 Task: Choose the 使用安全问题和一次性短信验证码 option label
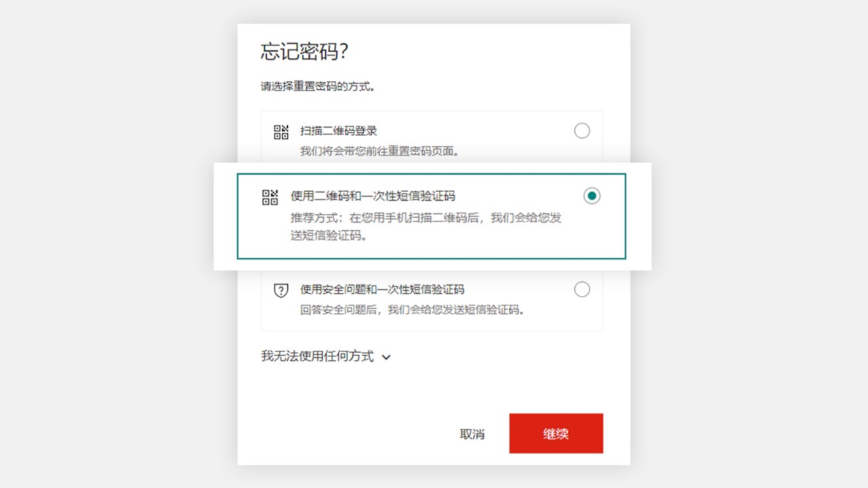pyautogui.click(x=382, y=289)
